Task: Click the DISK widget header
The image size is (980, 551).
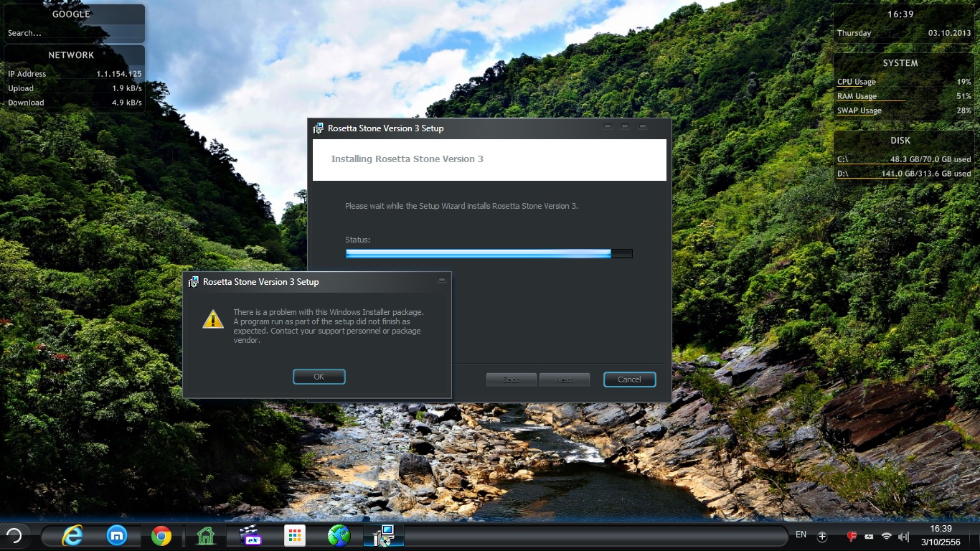Action: tap(900, 141)
